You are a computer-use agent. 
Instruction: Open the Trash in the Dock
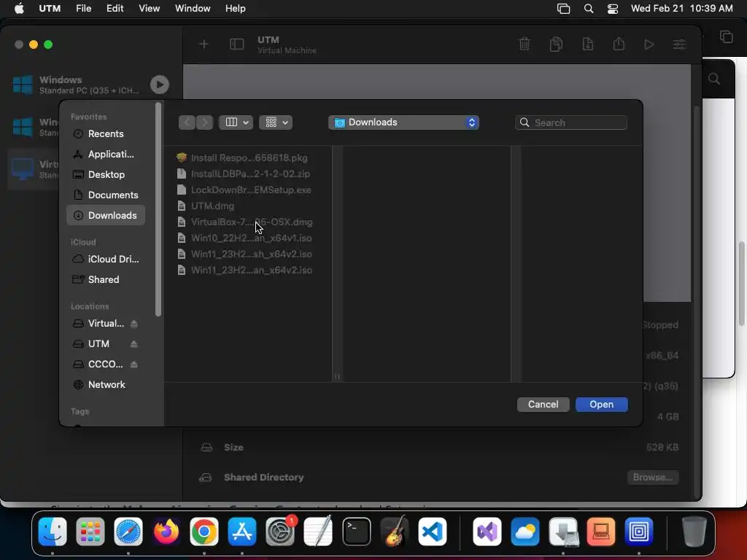coord(694,532)
